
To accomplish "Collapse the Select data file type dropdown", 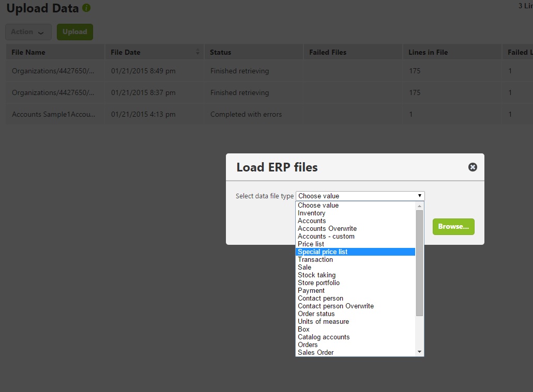I will pos(419,196).
